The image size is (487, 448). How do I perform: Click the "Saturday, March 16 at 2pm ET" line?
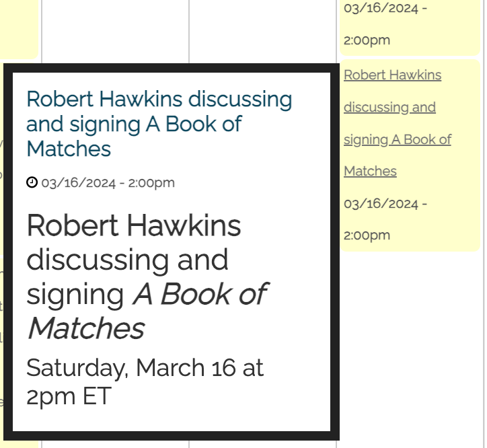click(x=145, y=381)
